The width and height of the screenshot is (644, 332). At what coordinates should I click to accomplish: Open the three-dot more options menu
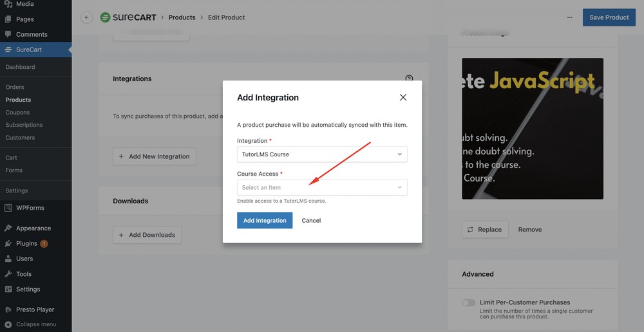tap(570, 17)
